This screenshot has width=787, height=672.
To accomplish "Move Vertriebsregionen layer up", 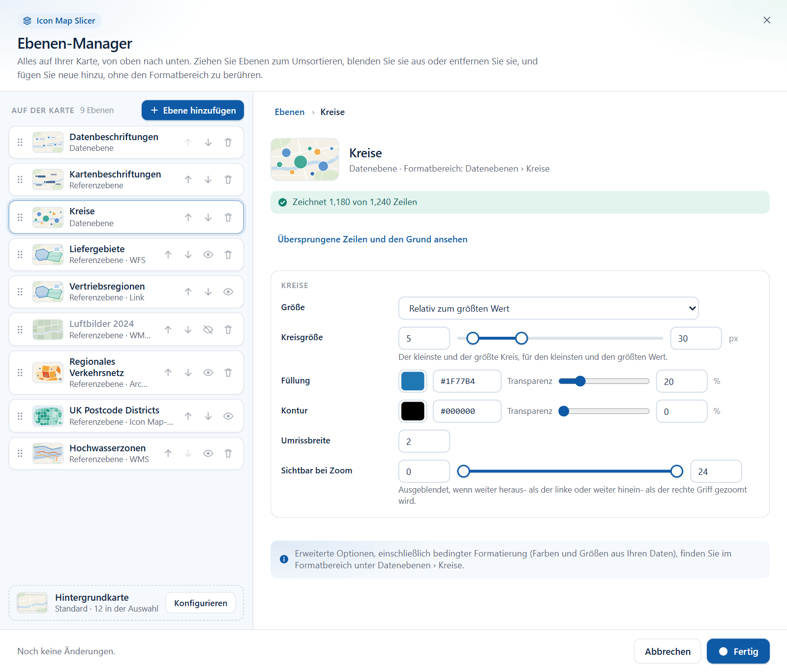I will [188, 292].
